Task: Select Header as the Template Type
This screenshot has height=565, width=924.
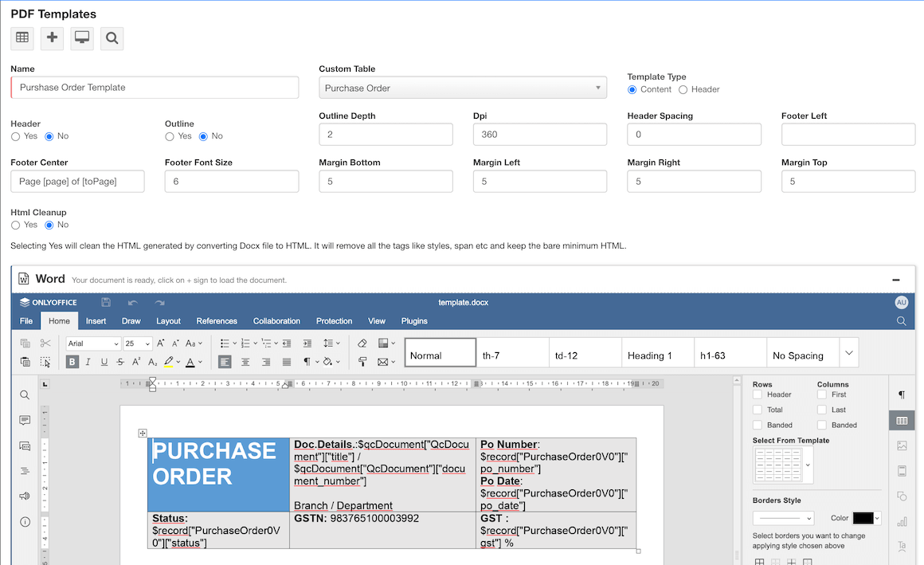Action: point(683,89)
